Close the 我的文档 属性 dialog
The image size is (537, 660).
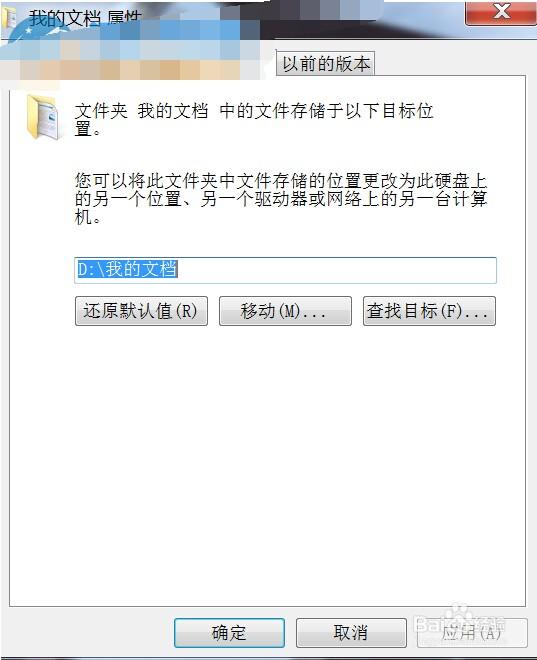tap(501, 13)
